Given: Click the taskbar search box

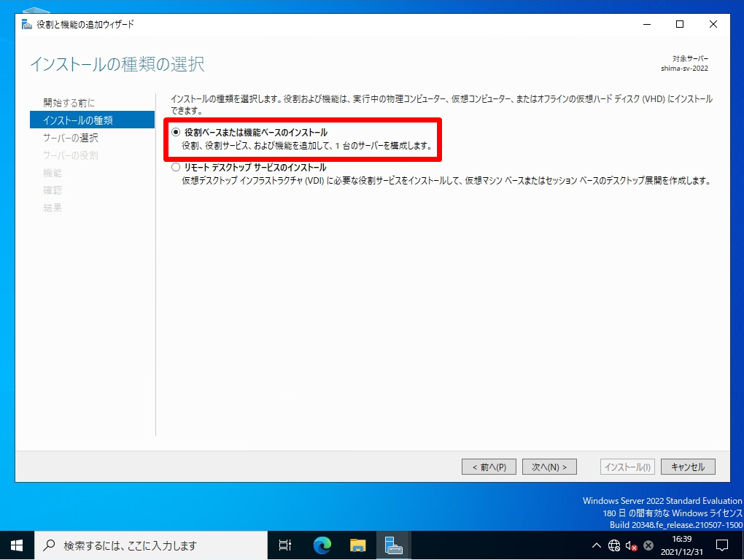Looking at the screenshot, I should click(151, 545).
